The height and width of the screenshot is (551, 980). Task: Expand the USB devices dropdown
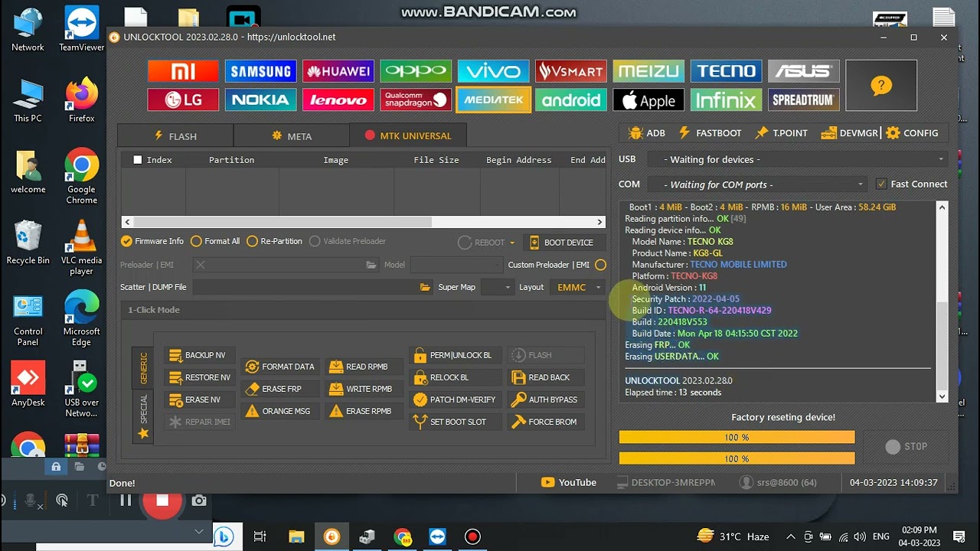point(797,159)
